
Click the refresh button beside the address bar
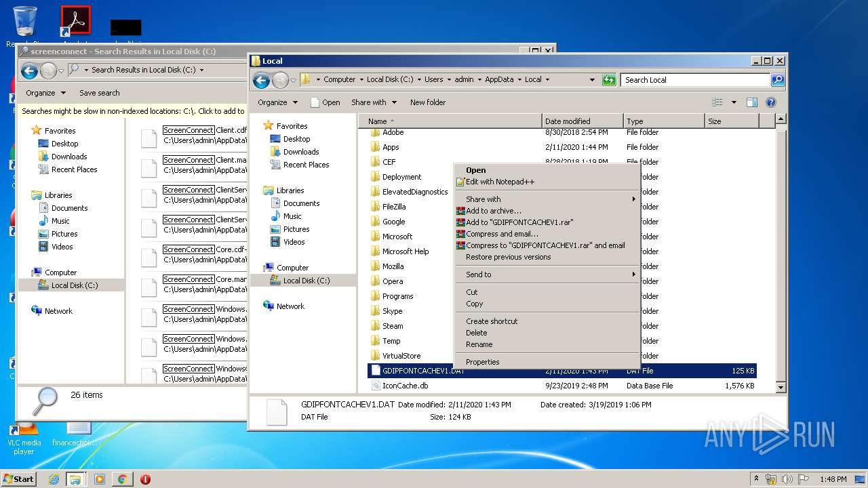pos(609,80)
